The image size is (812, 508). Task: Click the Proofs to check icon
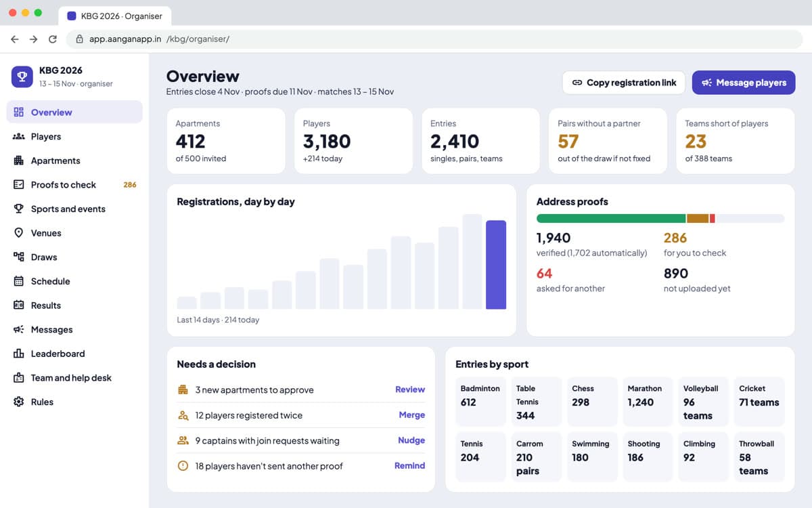click(19, 184)
